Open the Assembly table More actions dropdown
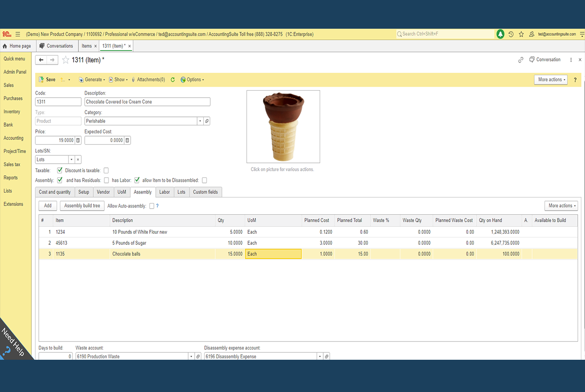This screenshot has width=585, height=392. click(561, 206)
